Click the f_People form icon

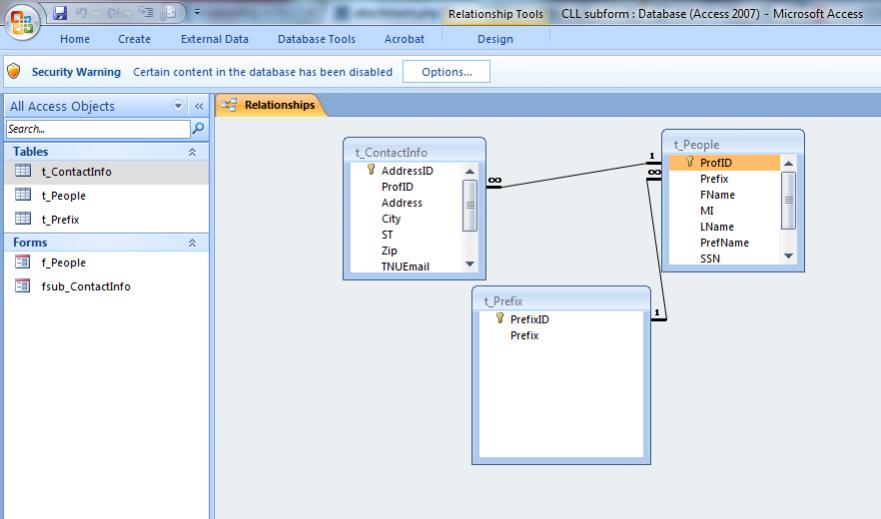(22, 262)
